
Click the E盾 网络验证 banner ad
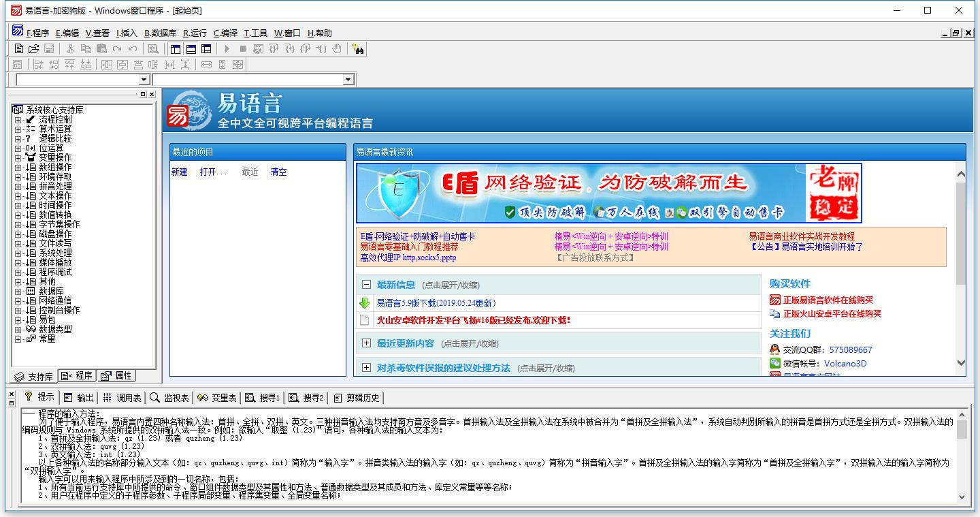tap(609, 193)
